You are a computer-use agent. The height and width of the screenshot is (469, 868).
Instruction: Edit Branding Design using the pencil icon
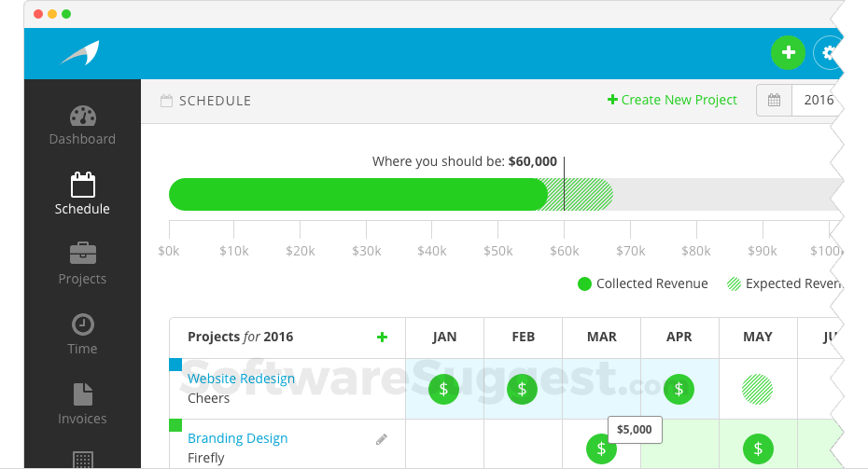pos(382,440)
